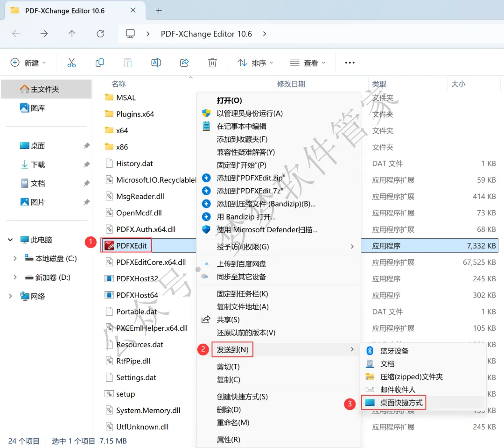Choose Bluetooth device in Send to submenu

[x=423, y=351]
